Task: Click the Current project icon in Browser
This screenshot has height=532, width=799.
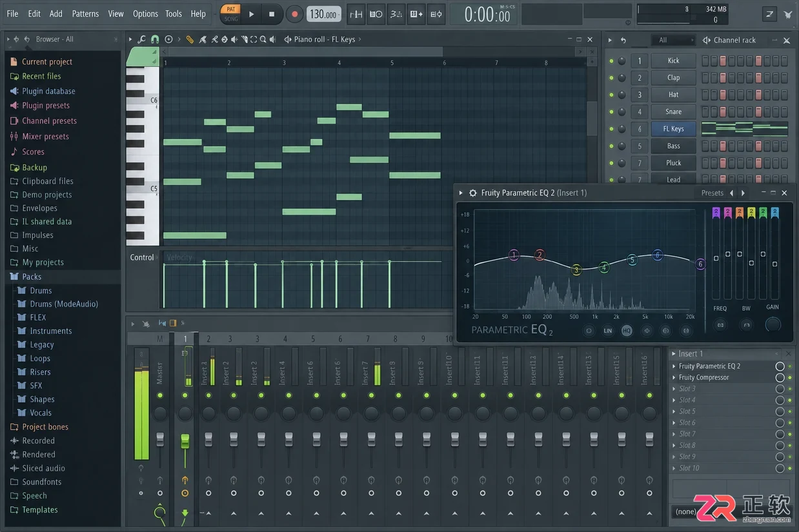Action: click(x=14, y=62)
